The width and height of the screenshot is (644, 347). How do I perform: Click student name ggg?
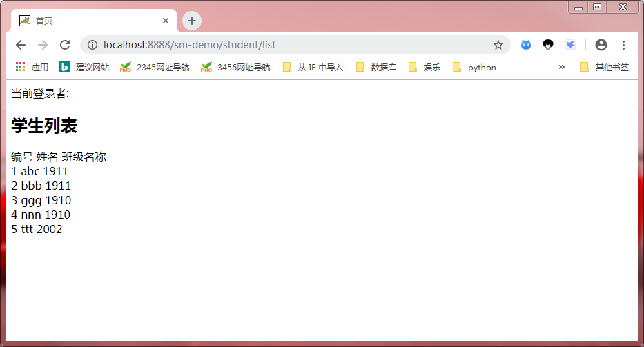coord(32,200)
